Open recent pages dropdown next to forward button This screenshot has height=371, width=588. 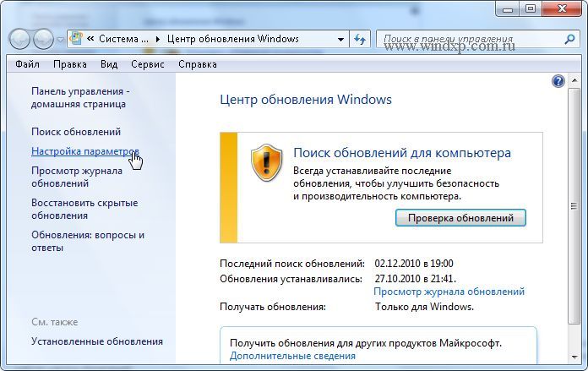click(x=60, y=40)
